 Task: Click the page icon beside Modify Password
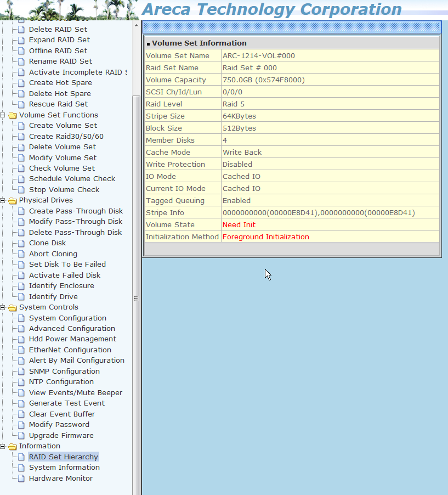(x=21, y=425)
